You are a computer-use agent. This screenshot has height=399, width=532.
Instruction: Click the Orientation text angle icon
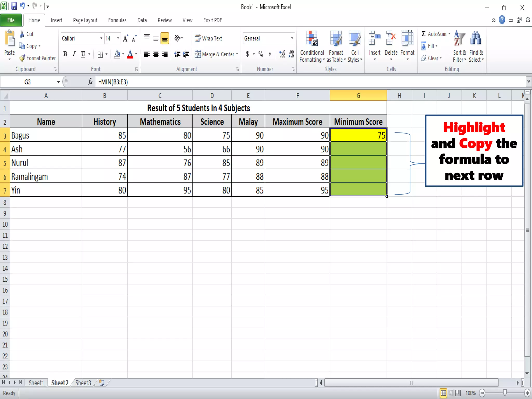pos(177,38)
